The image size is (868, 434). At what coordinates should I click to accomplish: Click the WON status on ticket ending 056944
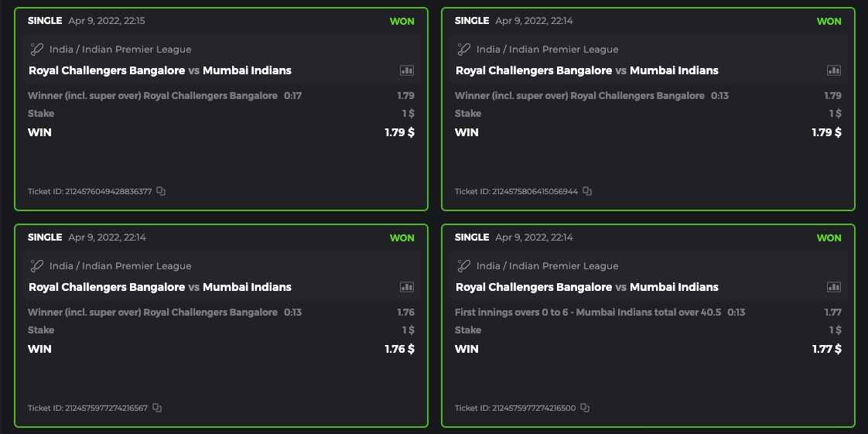829,22
